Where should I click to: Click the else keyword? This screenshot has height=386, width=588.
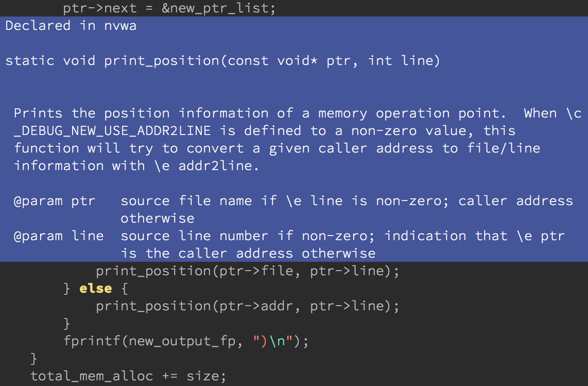96,289
